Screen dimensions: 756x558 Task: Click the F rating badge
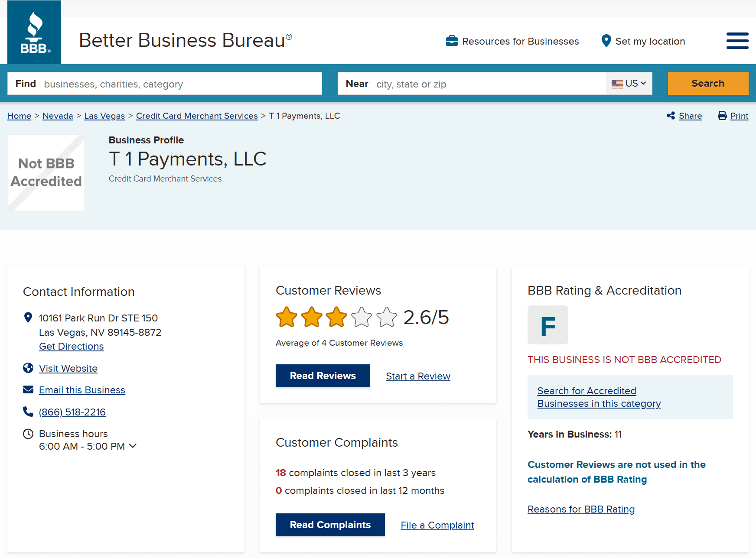point(547,325)
